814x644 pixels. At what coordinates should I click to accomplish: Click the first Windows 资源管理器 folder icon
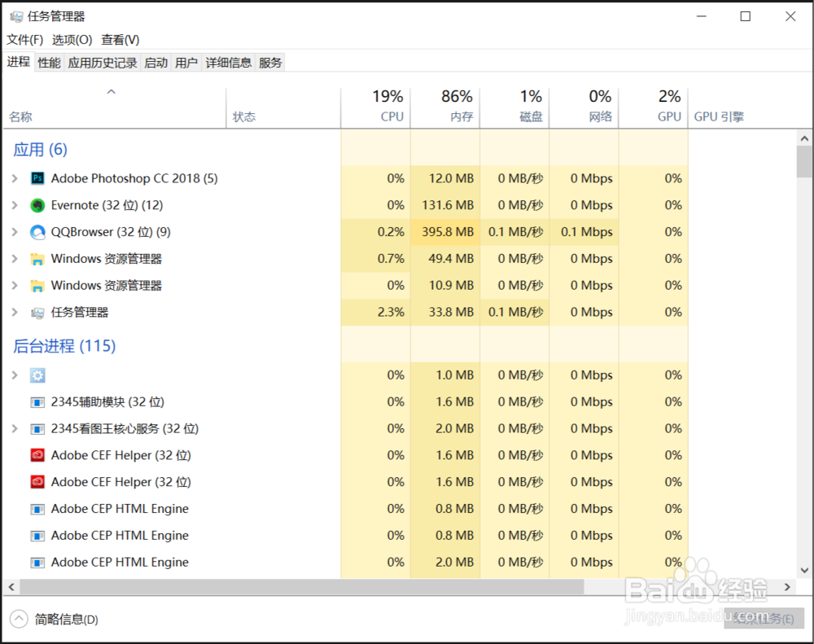click(x=37, y=259)
